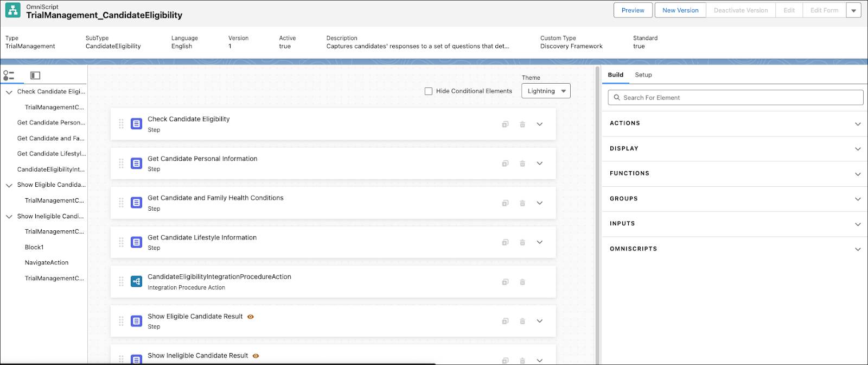Click the conditional eye icon on Show Eligible Candidate Result
Screen dimensions: 868x365
(x=251, y=317)
